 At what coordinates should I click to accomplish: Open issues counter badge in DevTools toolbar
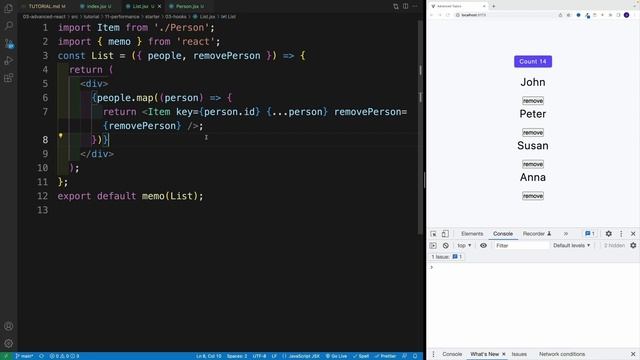point(590,234)
